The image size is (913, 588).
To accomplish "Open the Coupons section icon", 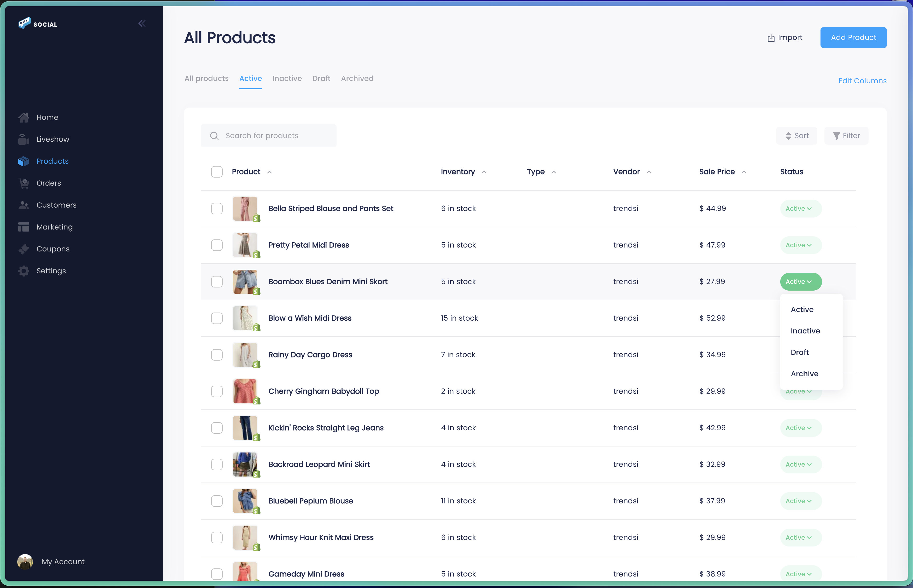I will (23, 249).
